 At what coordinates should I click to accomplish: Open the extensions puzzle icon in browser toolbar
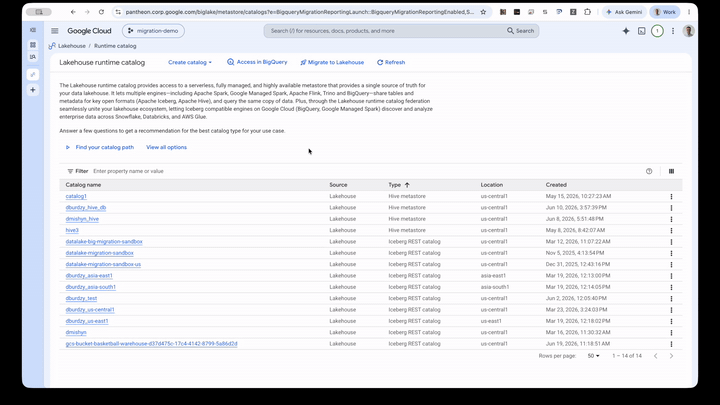click(x=587, y=12)
